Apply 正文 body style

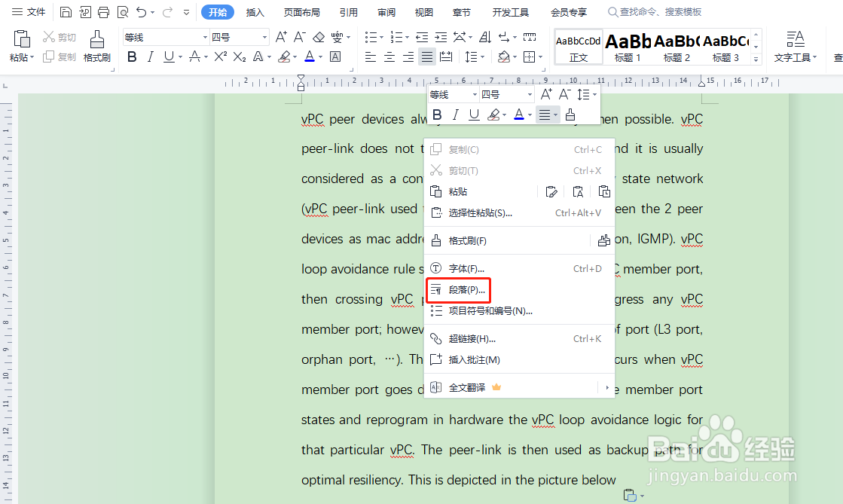[x=579, y=47]
